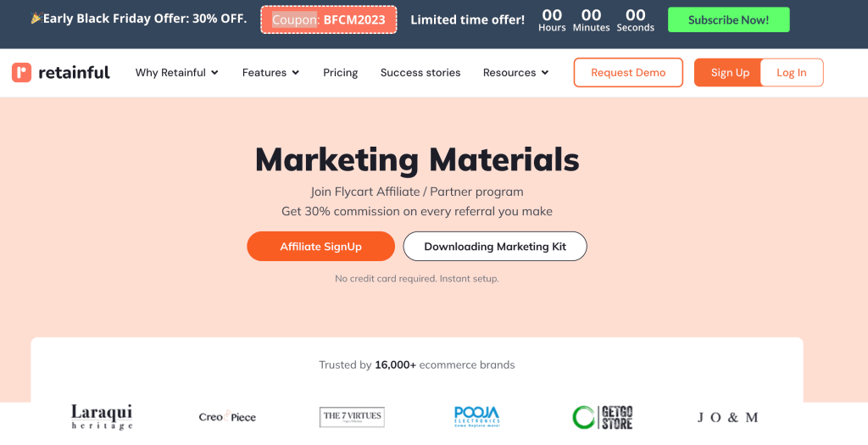
Task: Click the party popper emoji in banner
Action: (36, 19)
